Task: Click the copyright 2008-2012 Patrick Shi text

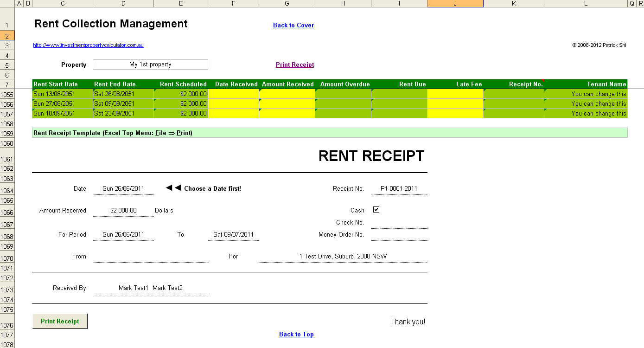Action: 599,45
